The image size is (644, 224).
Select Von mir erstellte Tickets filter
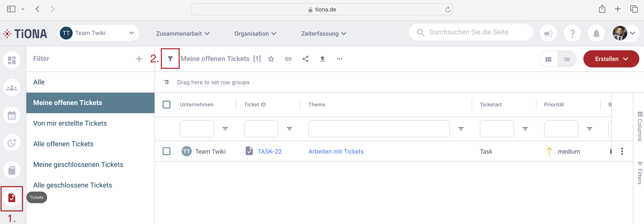pyautogui.click(x=90, y=123)
